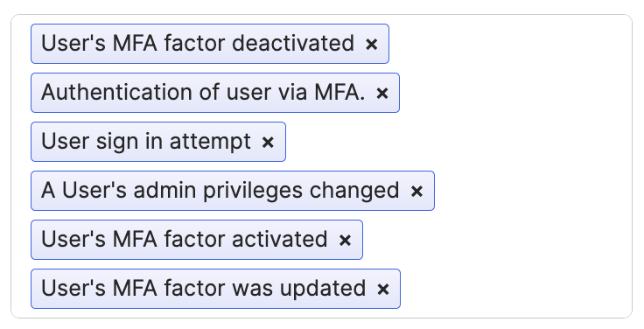This screenshot has width=644, height=329.
Task: Remove the 'User sign in attempt' tag
Action: [x=268, y=143]
